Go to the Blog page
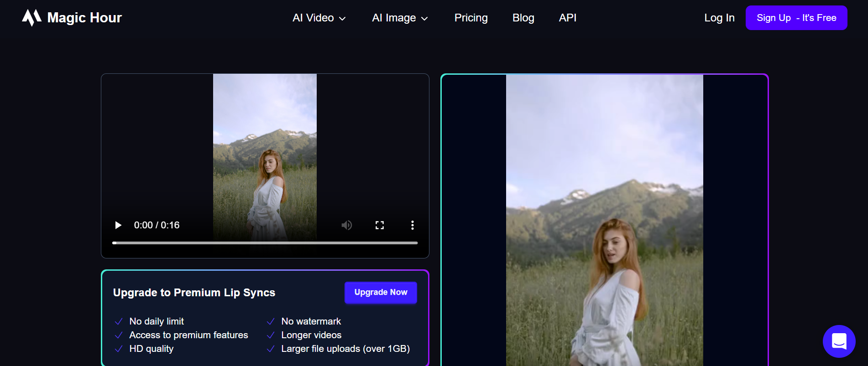Screen dimensions: 868x366 (523, 18)
